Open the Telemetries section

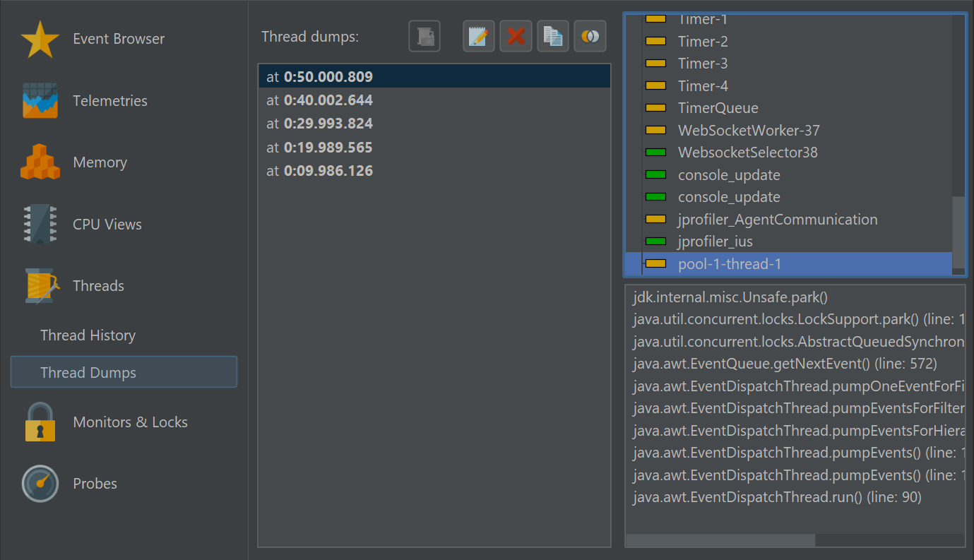point(109,101)
